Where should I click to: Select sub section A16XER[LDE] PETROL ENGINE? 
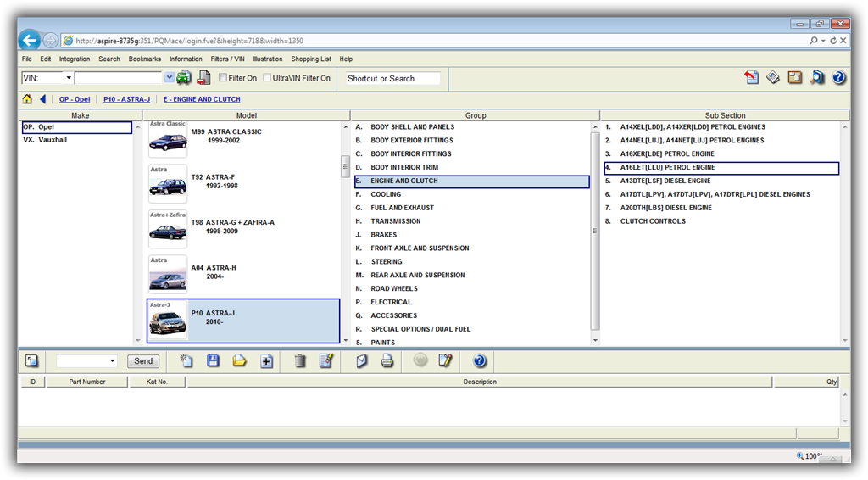721,153
